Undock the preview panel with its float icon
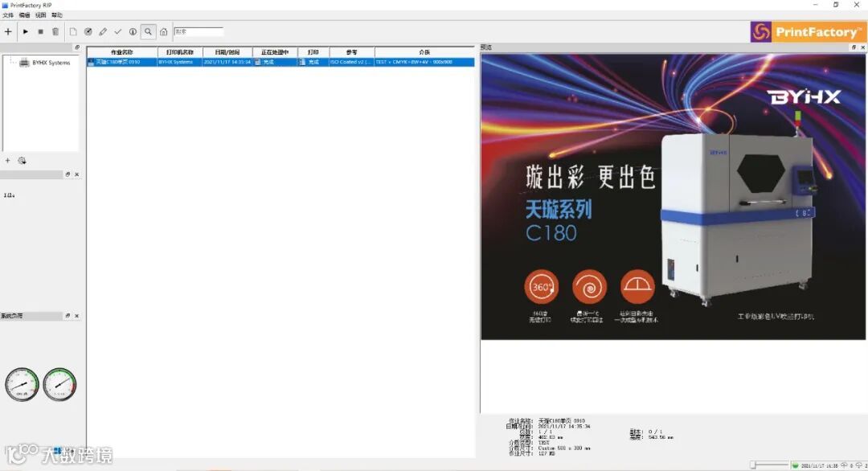The width and height of the screenshot is (868, 471). click(854, 47)
